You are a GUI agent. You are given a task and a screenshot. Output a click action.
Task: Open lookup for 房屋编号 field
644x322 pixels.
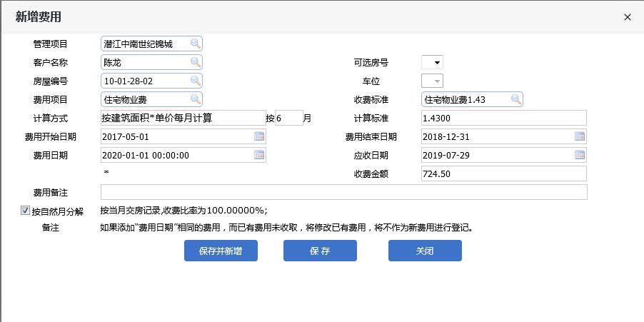click(195, 81)
